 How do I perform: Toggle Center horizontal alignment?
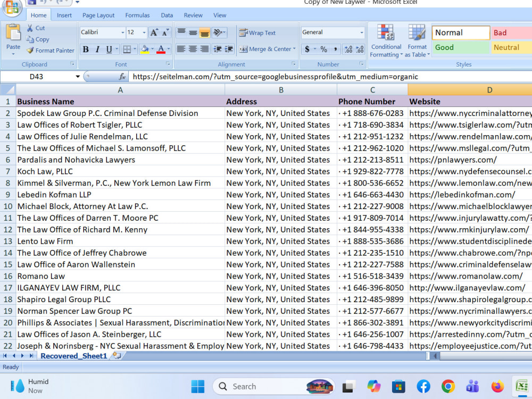193,49
